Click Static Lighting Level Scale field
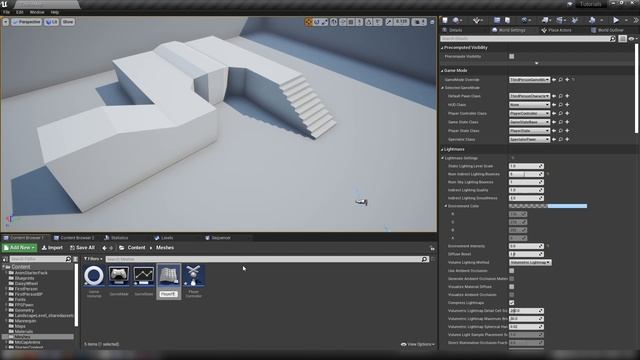This screenshot has width=640, height=360. 526,166
